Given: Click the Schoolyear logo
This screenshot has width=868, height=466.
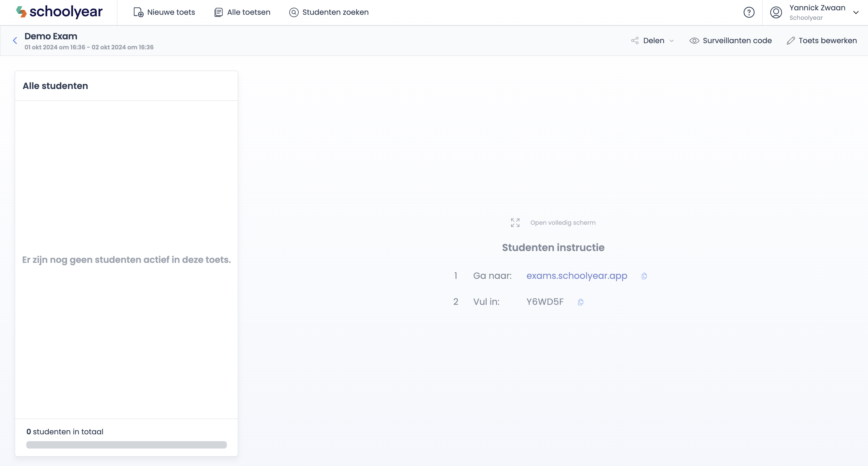Looking at the screenshot, I should click(x=59, y=12).
